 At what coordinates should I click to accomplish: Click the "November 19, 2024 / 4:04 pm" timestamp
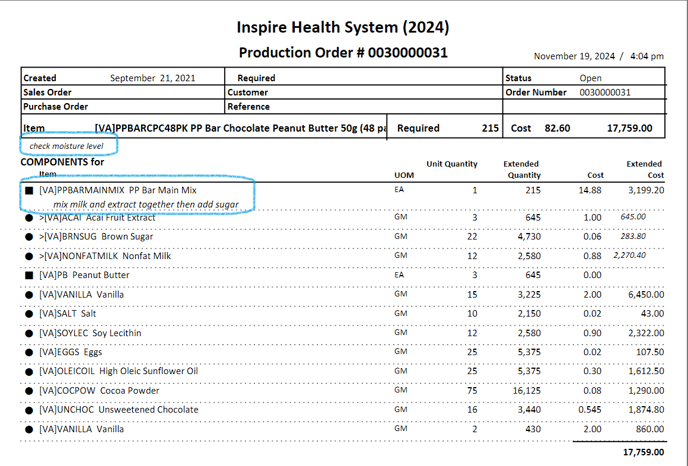click(x=598, y=56)
